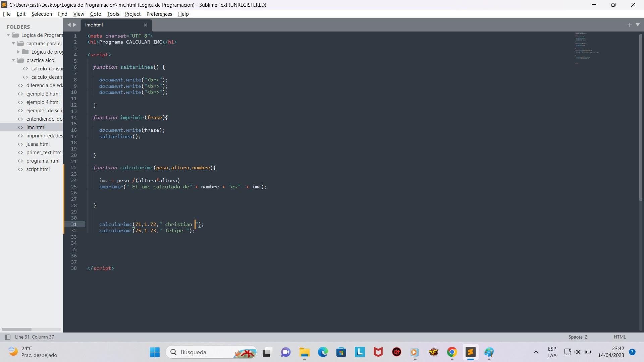644x362 pixels.
Task: Launch Microsoft Edge from taskbar
Action: click(323, 352)
